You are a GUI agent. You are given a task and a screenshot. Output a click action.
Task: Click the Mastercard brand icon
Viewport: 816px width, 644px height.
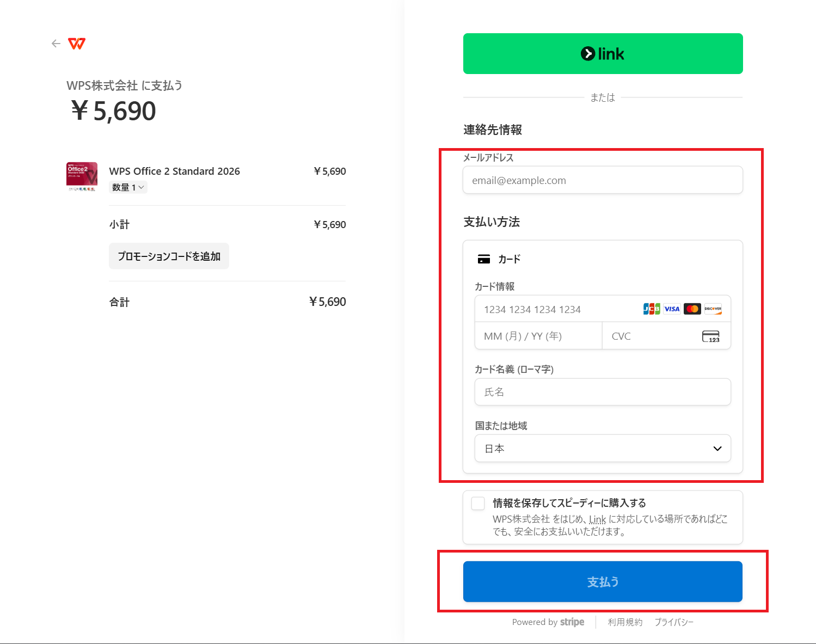[x=692, y=309]
